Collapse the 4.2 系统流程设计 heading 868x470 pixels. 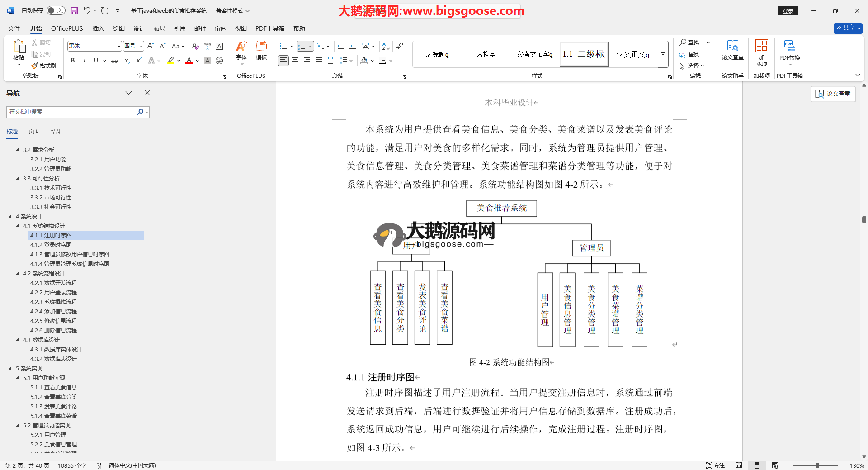pyautogui.click(x=18, y=274)
